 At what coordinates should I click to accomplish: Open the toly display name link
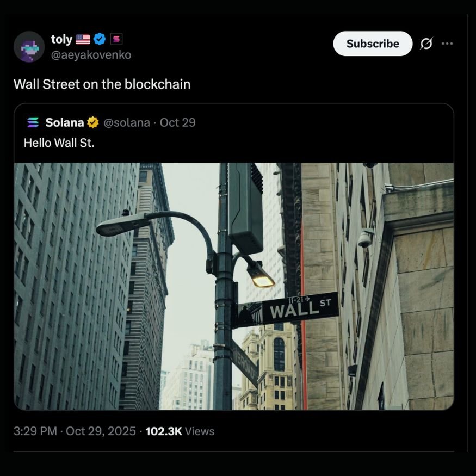[61, 39]
